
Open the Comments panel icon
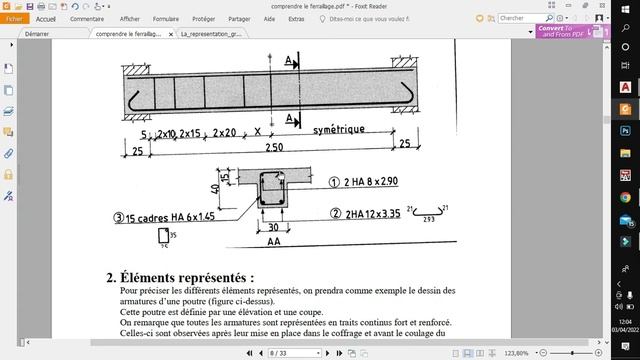pos(8,132)
